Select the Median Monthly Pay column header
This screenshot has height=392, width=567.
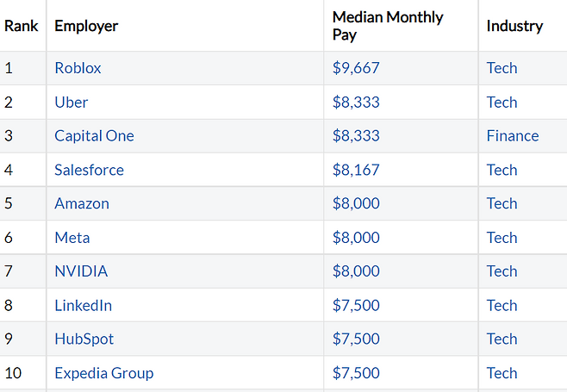(388, 26)
